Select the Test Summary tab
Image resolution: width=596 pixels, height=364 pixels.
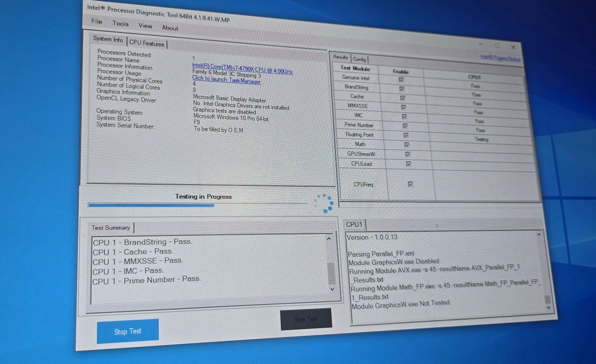[x=111, y=228]
